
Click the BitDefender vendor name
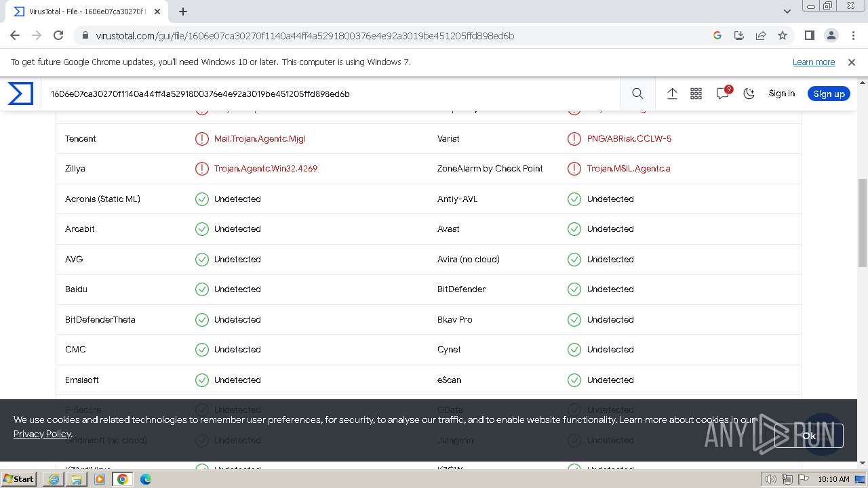pyautogui.click(x=461, y=289)
